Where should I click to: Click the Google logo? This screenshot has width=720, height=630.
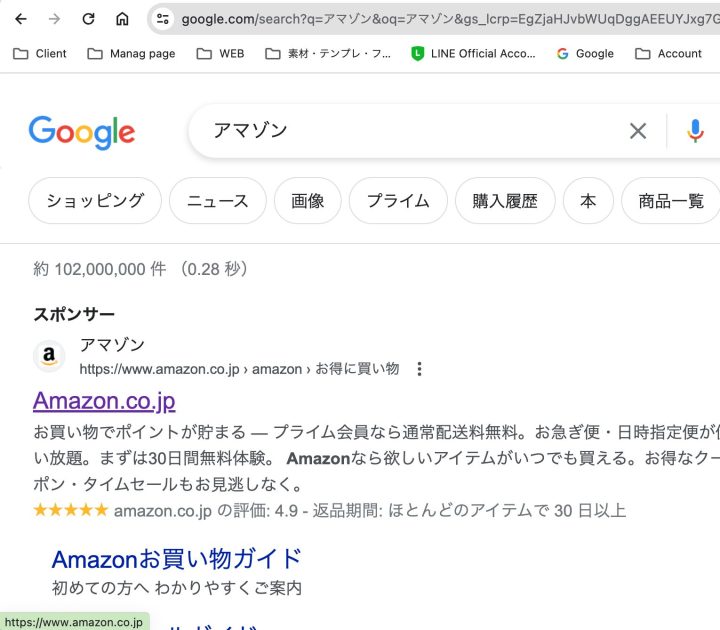pyautogui.click(x=82, y=132)
